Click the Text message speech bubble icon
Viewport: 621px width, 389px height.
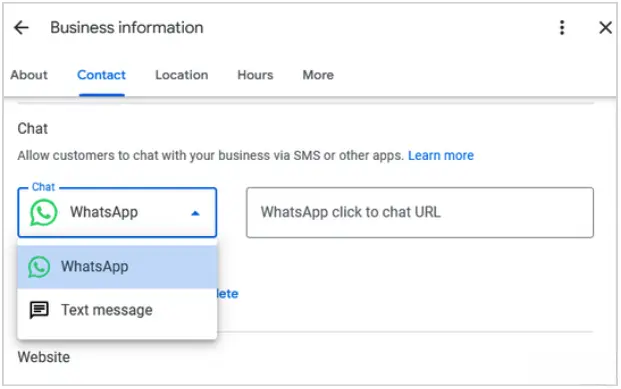(x=39, y=310)
